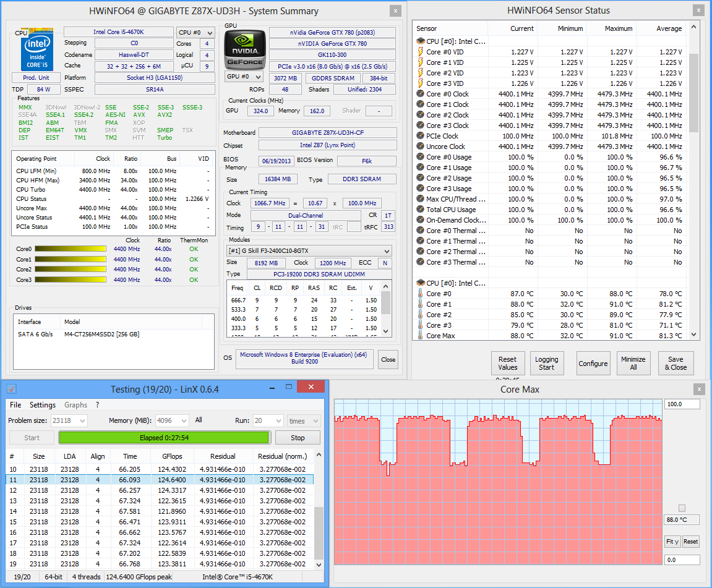Screen dimensions: 712x588
Task: Click Reset in the Core Max graph window
Action: (690, 541)
